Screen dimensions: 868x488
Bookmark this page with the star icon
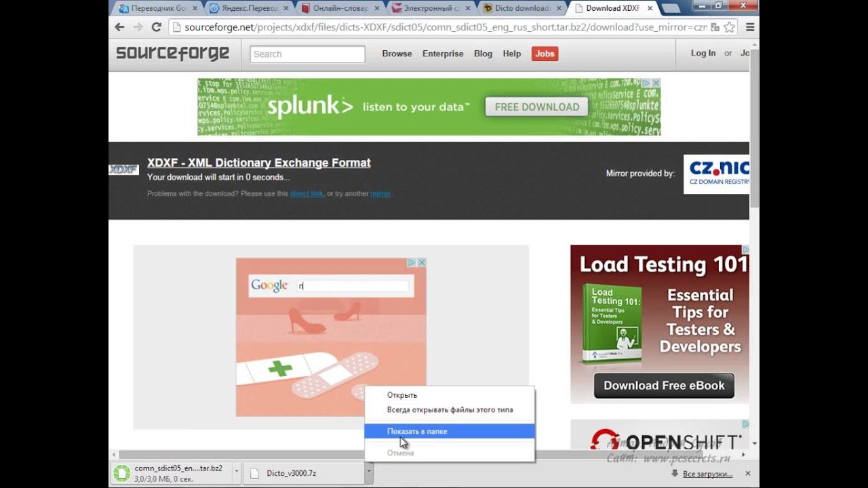point(730,27)
